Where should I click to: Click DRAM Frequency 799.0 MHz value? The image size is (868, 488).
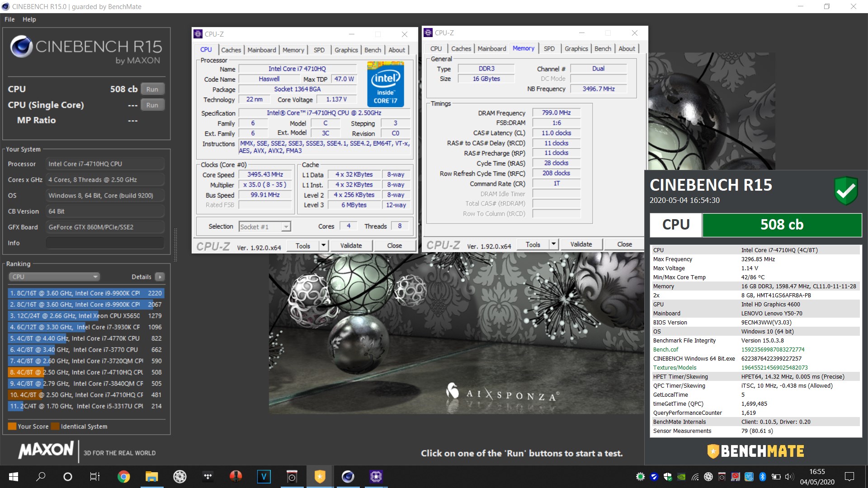click(556, 113)
